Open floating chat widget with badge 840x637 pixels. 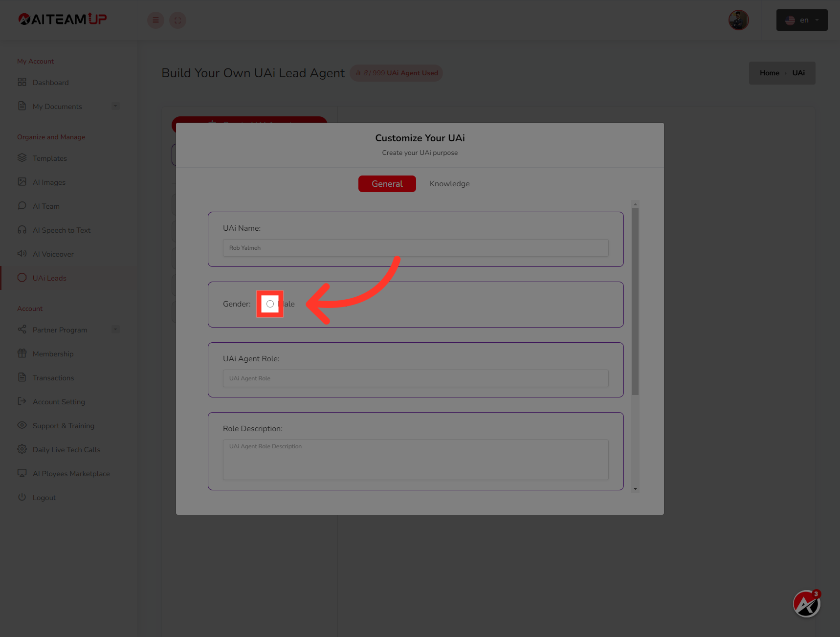click(x=806, y=604)
